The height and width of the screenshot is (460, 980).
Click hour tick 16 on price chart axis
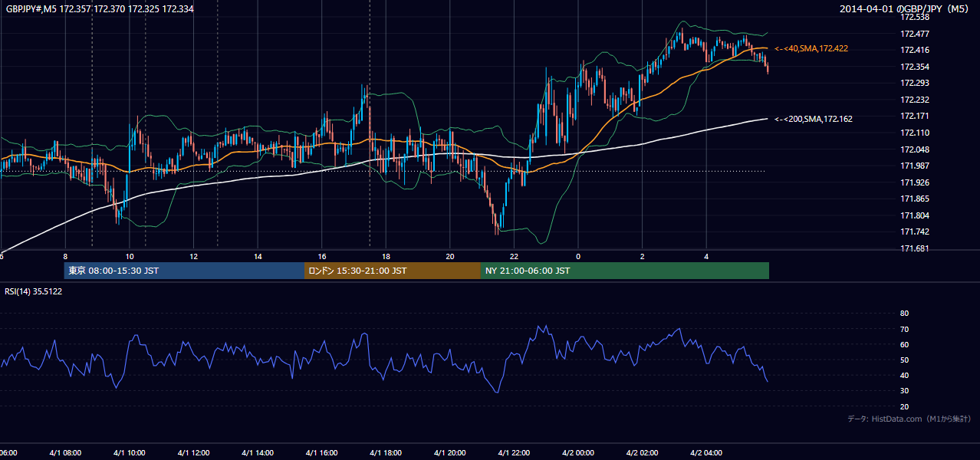(x=322, y=256)
